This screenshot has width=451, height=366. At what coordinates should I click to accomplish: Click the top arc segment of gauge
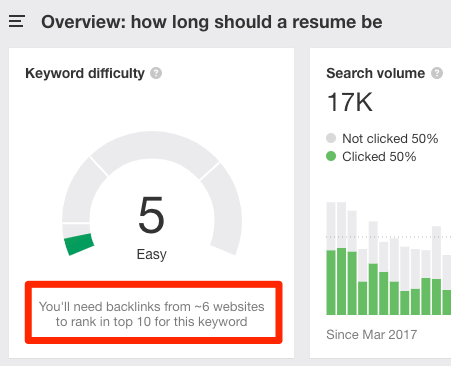(x=155, y=152)
